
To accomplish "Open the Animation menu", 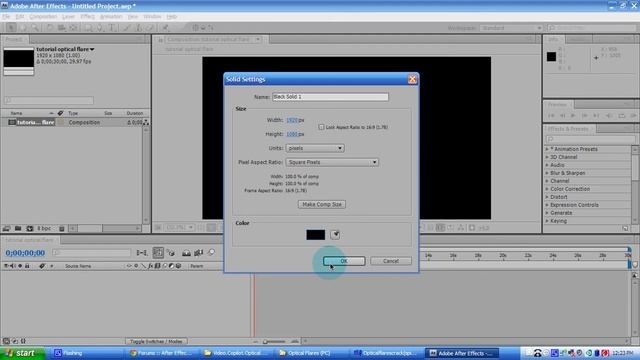I will (x=111, y=17).
